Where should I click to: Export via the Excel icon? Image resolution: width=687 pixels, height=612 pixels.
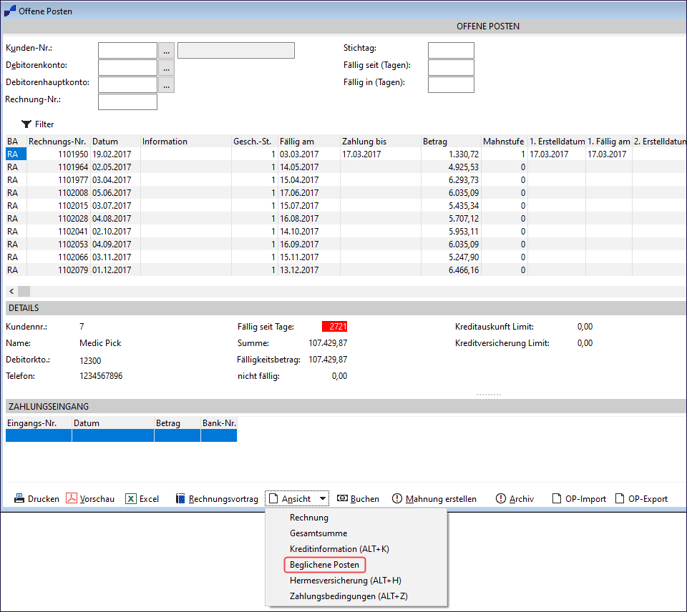pyautogui.click(x=131, y=499)
